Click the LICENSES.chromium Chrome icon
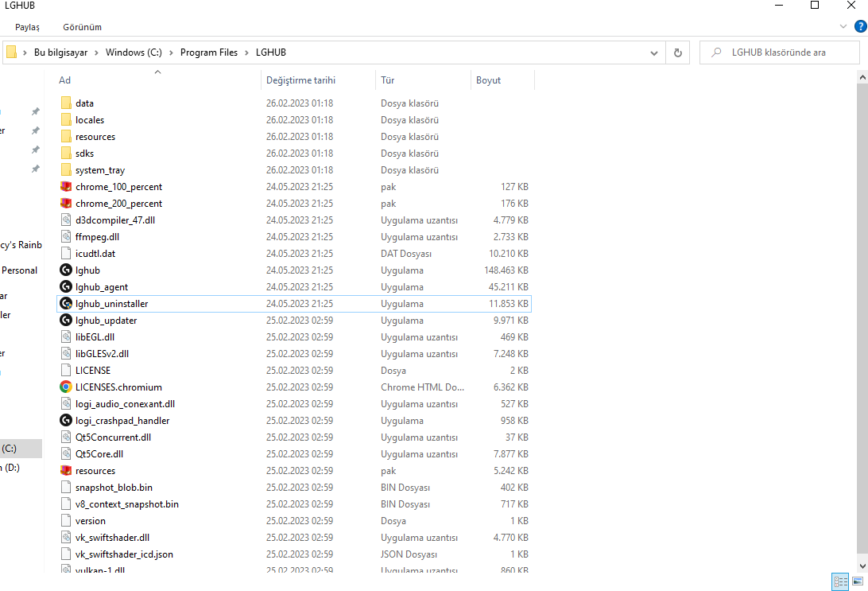The width and height of the screenshot is (868, 591). coord(66,387)
